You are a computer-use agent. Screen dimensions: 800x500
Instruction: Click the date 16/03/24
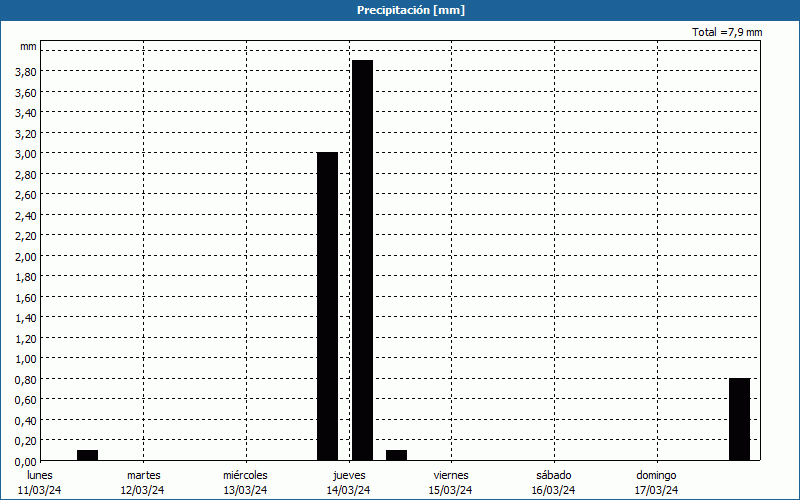[554, 490]
